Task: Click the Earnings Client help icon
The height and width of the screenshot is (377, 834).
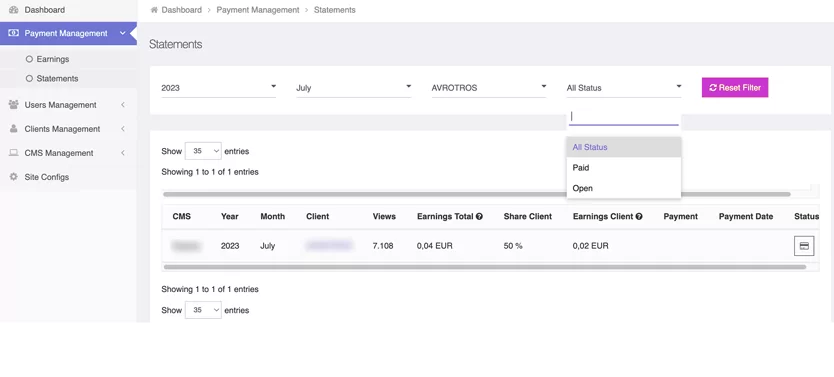Action: coord(639,216)
